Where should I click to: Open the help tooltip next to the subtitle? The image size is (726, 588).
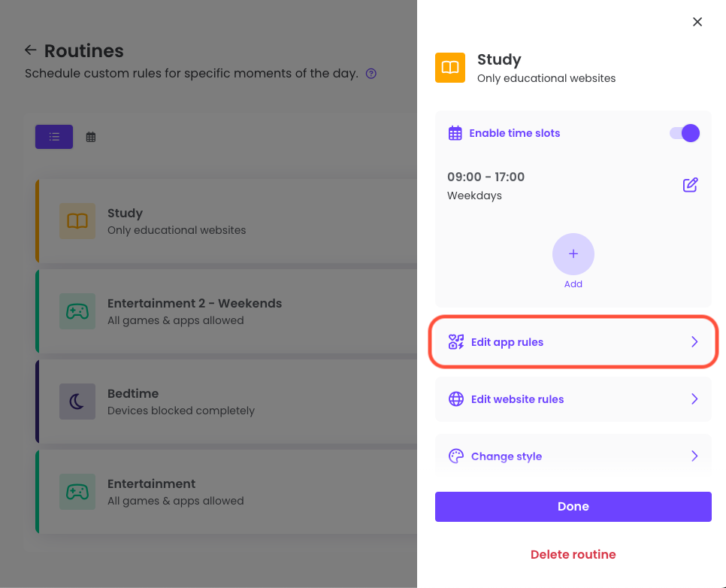[x=371, y=74]
